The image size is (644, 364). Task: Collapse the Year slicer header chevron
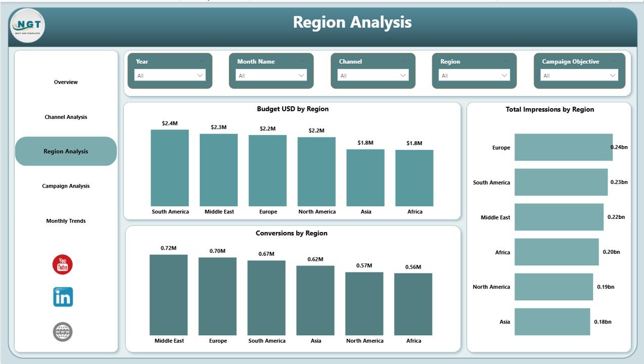click(202, 61)
